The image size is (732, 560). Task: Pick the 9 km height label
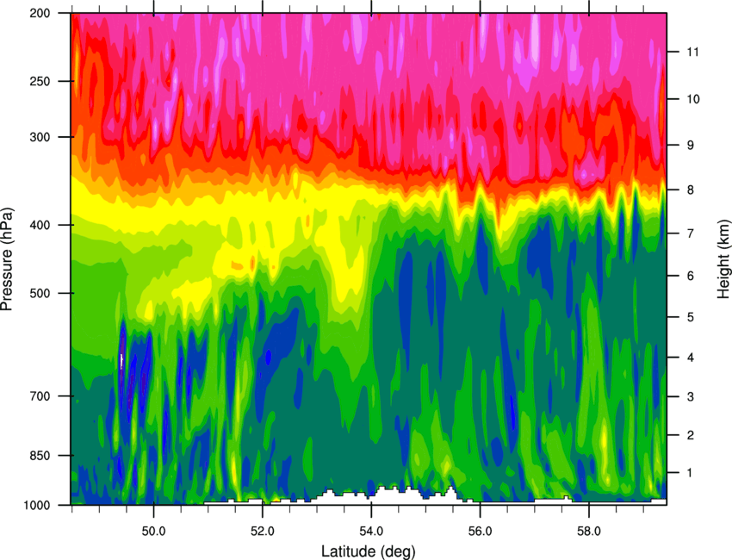click(691, 146)
